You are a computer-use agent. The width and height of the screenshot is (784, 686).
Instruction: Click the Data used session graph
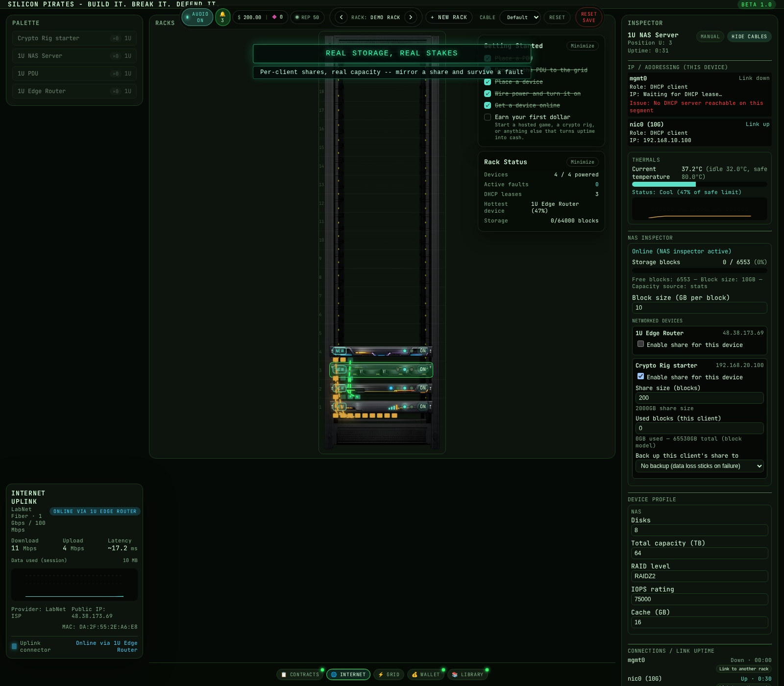pyautogui.click(x=74, y=585)
